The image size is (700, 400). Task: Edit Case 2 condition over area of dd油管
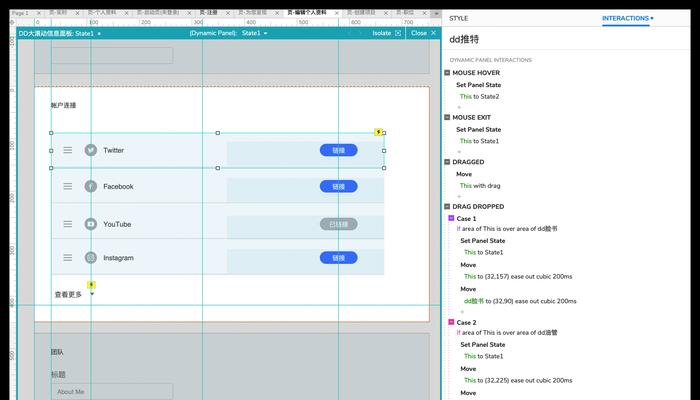coord(507,333)
